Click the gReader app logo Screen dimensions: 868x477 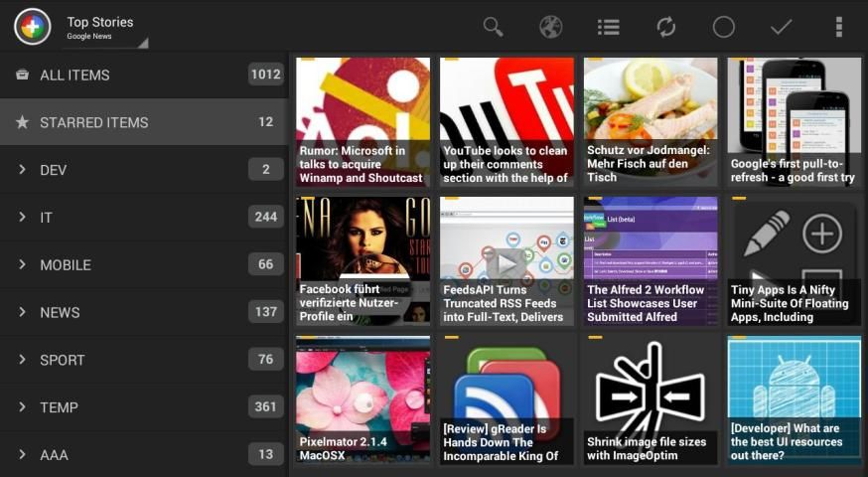coord(33,27)
